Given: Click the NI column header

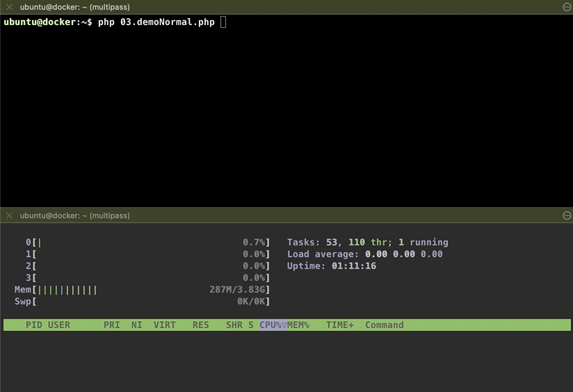Looking at the screenshot, I should (x=137, y=325).
